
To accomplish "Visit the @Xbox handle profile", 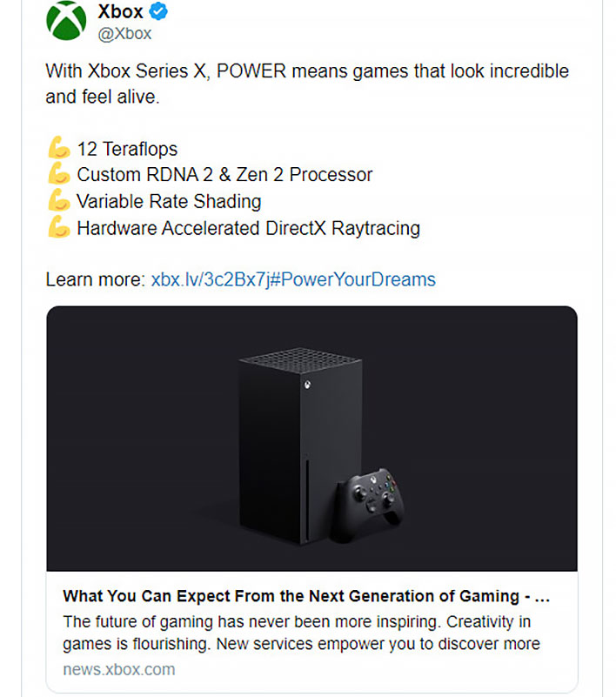I will (125, 34).
